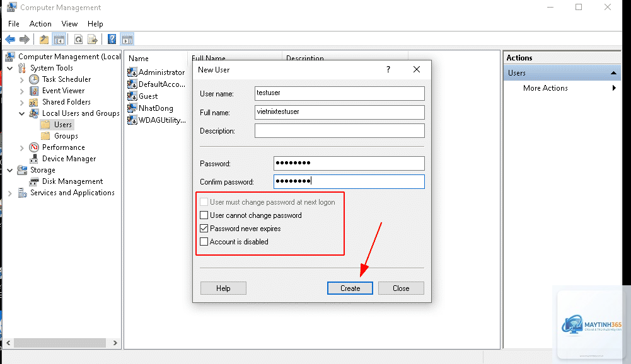Screen dimensions: 631x364
Task: Expand the Shared Folders node
Action: click(x=21, y=103)
